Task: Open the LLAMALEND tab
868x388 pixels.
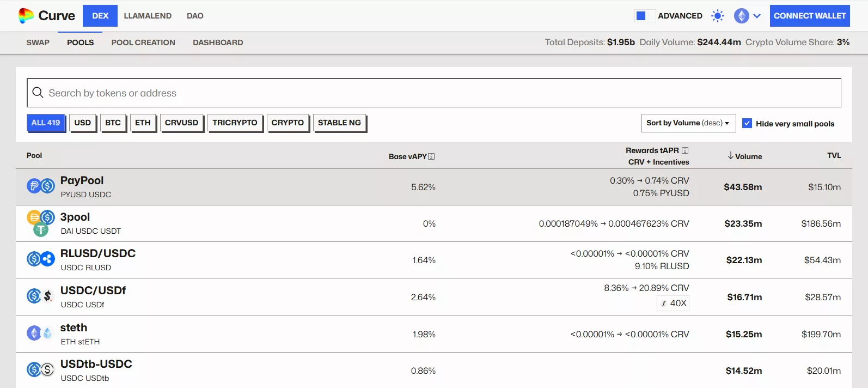Action: coord(148,16)
